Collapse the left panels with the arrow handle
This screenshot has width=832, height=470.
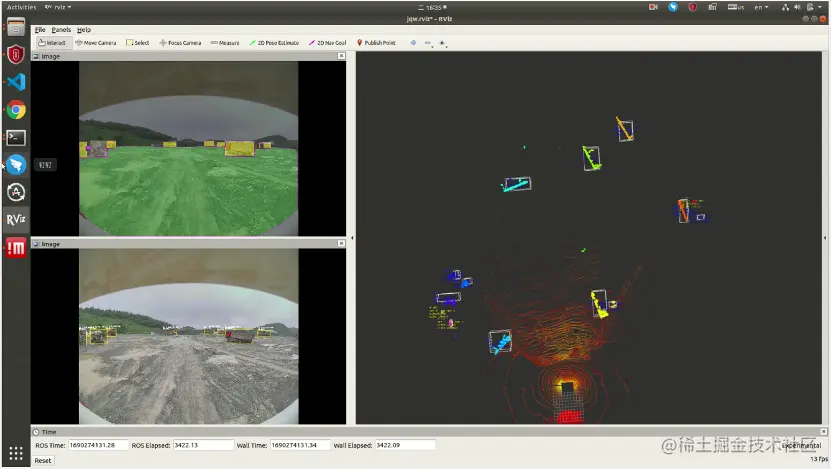[x=352, y=238]
